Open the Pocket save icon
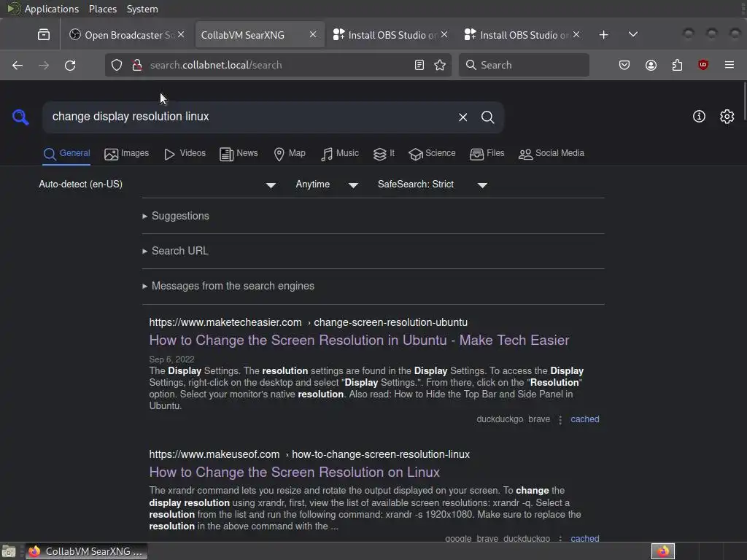 (x=624, y=65)
